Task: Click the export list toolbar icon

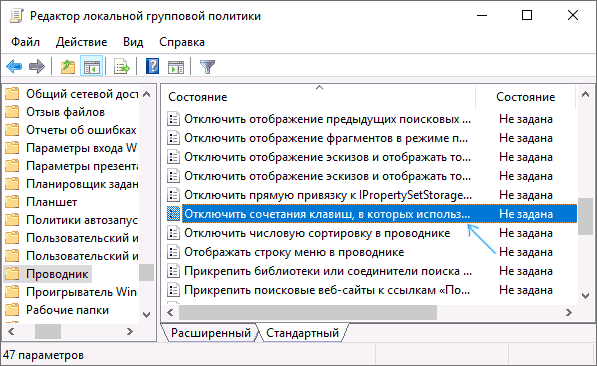Action: (122, 67)
